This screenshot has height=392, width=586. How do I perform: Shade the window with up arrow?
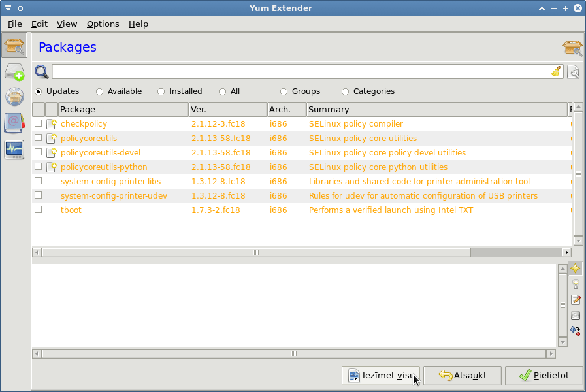[x=542, y=8]
